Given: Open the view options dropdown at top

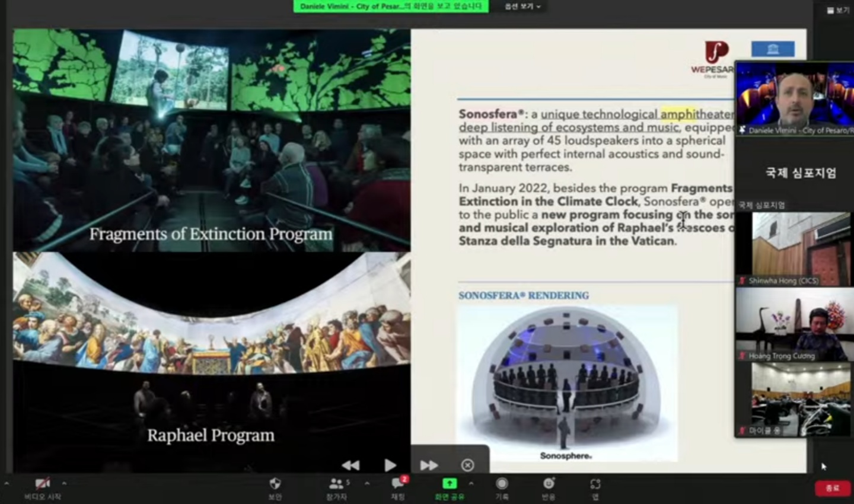Looking at the screenshot, I should (522, 7).
